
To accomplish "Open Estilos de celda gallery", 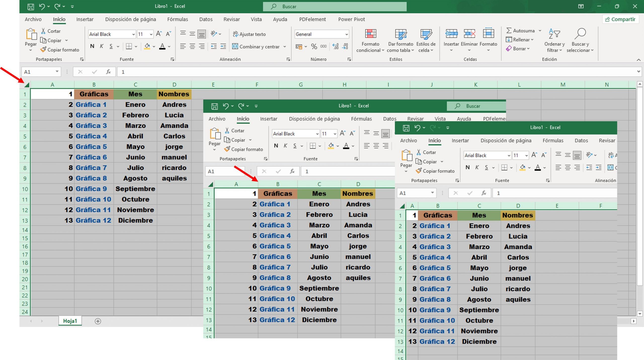I will click(x=426, y=40).
